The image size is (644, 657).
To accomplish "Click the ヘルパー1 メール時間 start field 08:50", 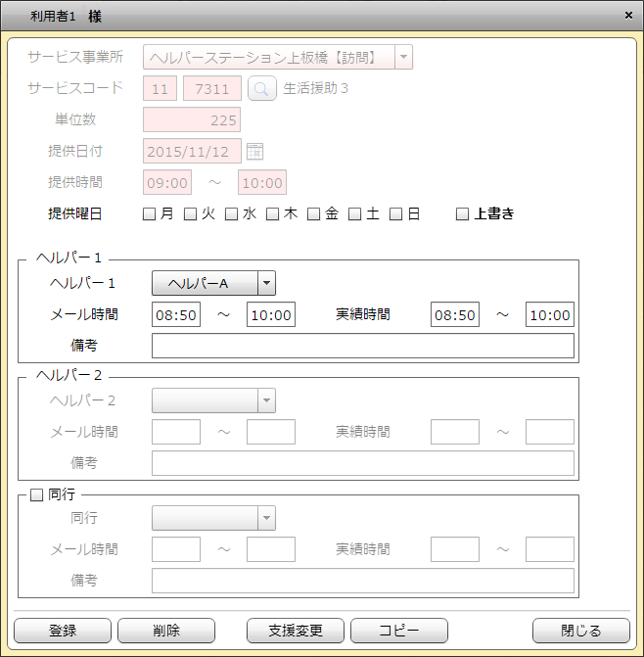I will point(176,314).
